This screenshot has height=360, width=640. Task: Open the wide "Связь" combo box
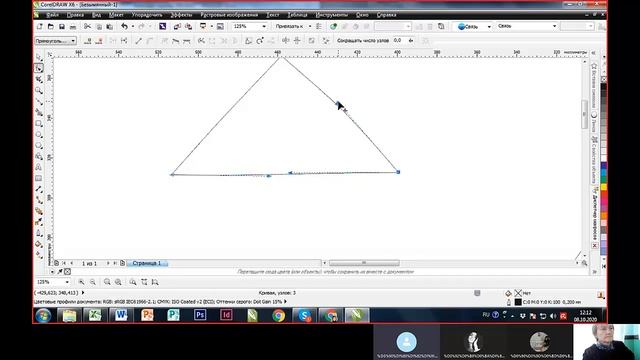pyautogui.click(x=527, y=27)
